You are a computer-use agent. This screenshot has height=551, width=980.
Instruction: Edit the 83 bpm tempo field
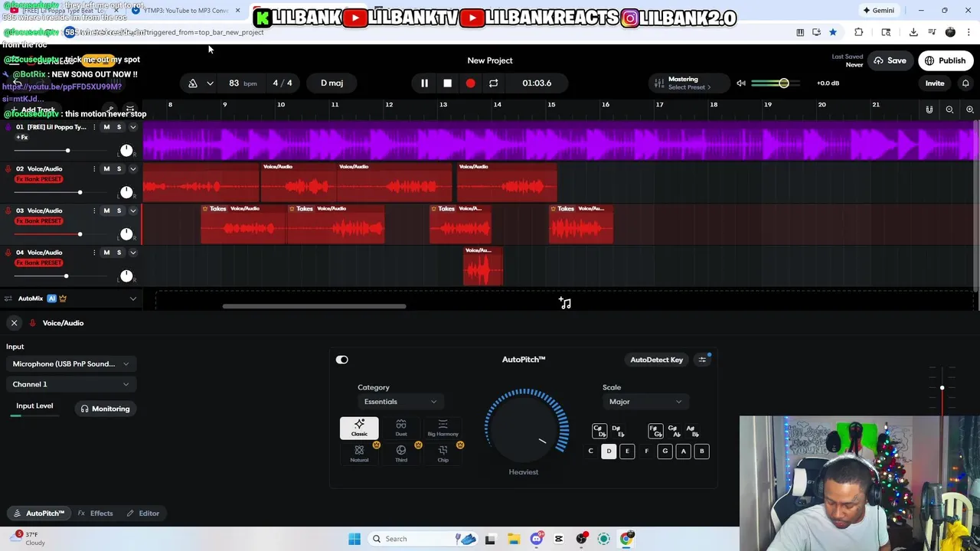tap(242, 83)
